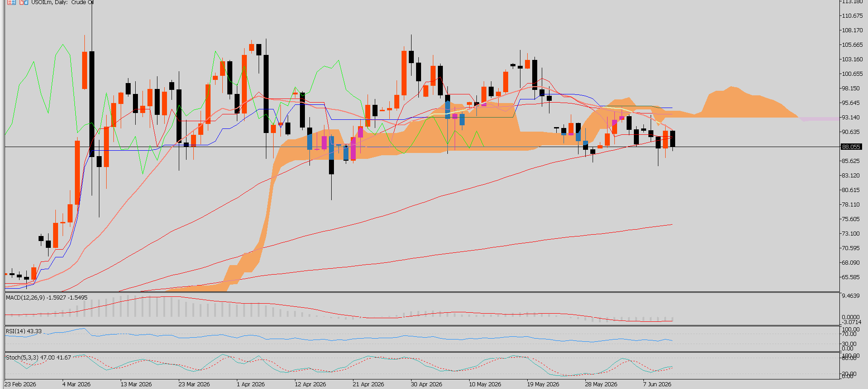Click the 65.585 price scale value
The height and width of the screenshot is (389, 868).
851,277
